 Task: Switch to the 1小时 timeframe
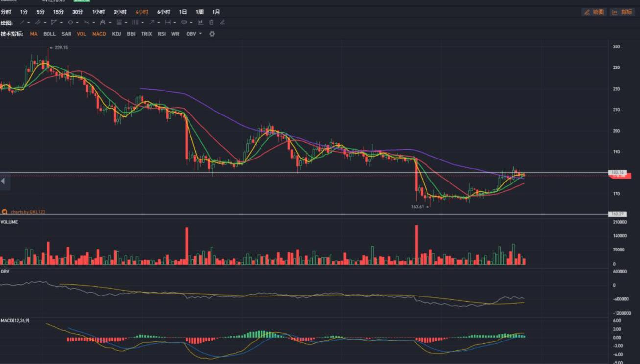coord(98,12)
